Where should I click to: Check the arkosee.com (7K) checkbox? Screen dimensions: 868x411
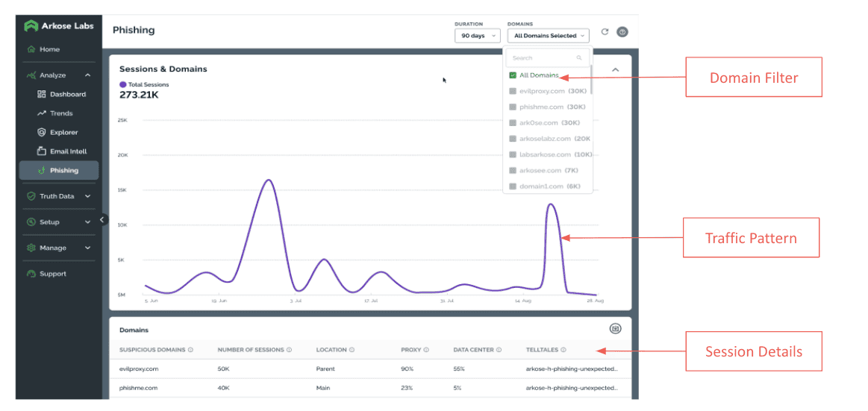(513, 170)
